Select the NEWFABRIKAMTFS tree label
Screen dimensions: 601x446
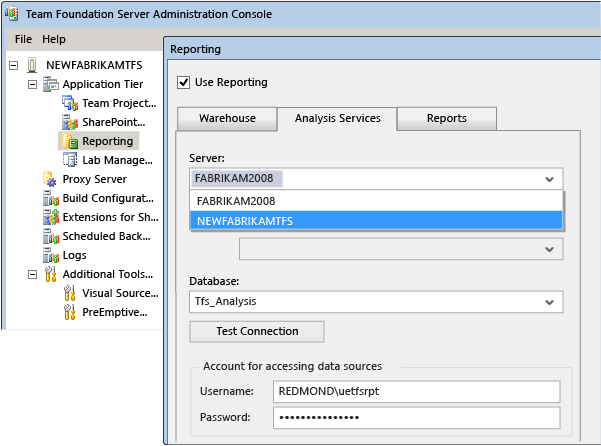pyautogui.click(x=94, y=65)
